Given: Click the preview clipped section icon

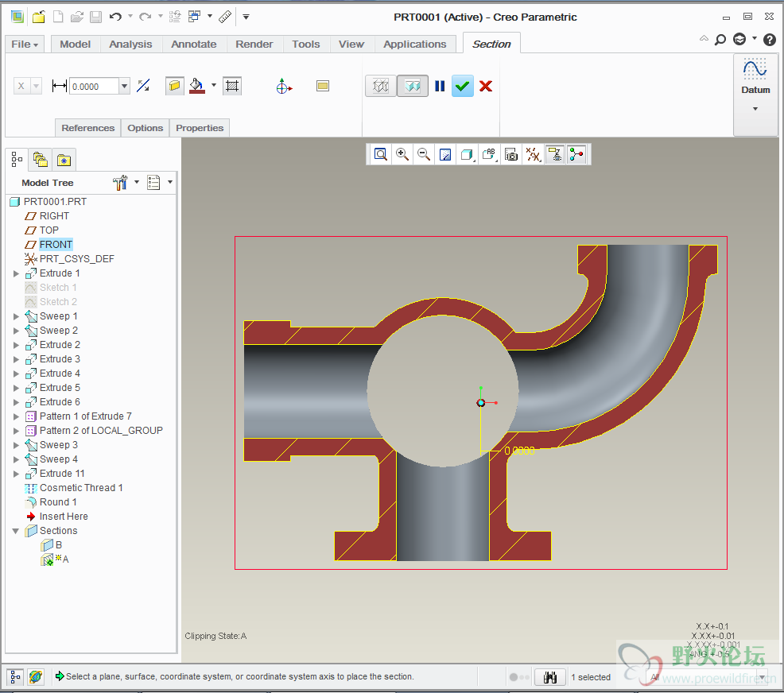Looking at the screenshot, I should (413, 86).
